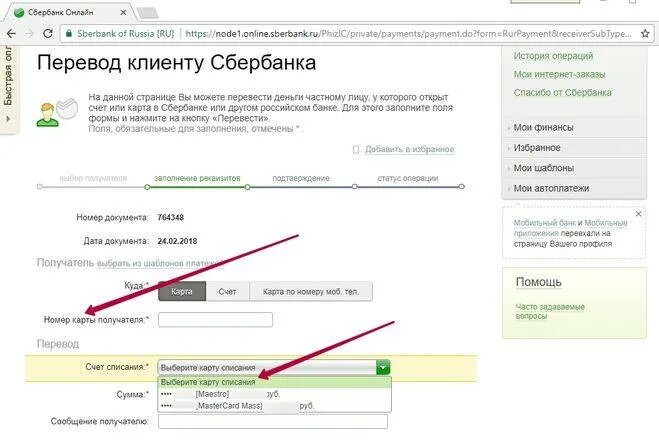Screen dimensions: 659x442
Task: Open Часто задаваемые вопросы link
Action: (550, 311)
